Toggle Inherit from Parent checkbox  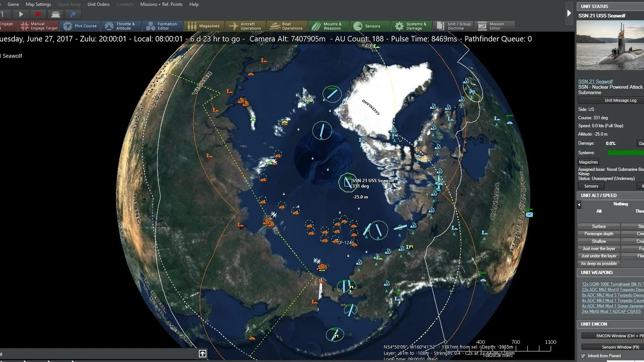pos(583,356)
